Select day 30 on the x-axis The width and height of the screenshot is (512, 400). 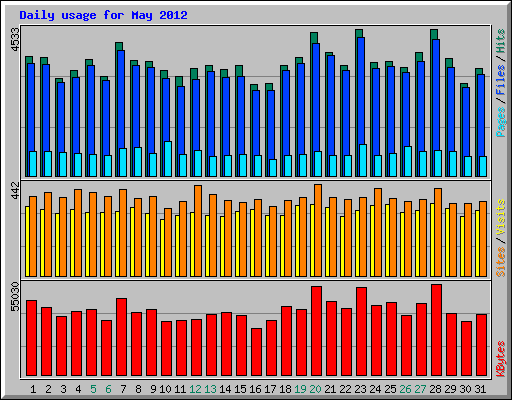[465, 389]
